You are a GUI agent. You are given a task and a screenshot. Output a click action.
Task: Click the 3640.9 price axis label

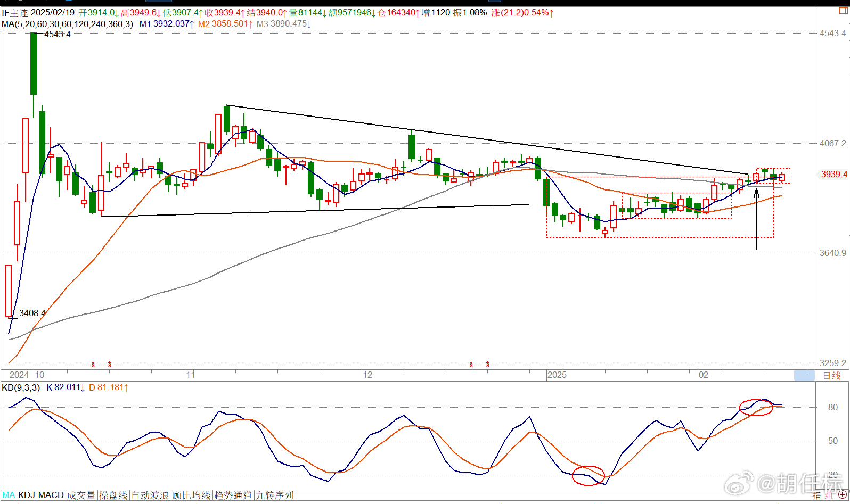pyautogui.click(x=832, y=253)
